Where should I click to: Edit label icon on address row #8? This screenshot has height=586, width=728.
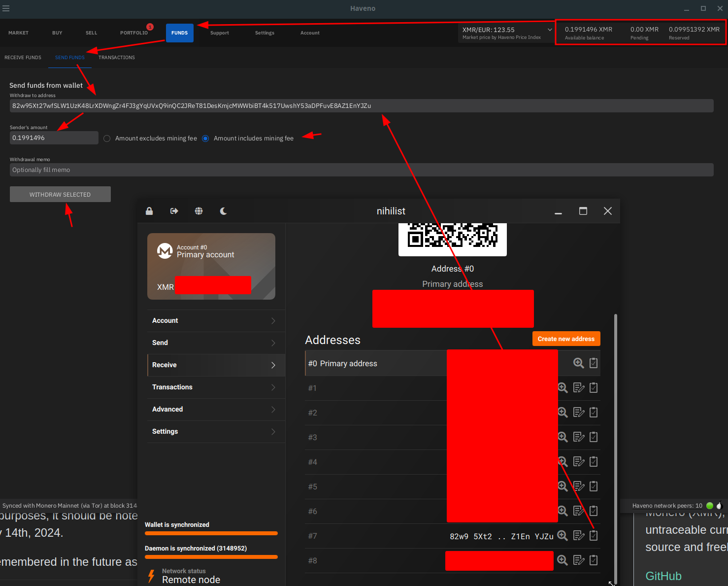pos(579,560)
